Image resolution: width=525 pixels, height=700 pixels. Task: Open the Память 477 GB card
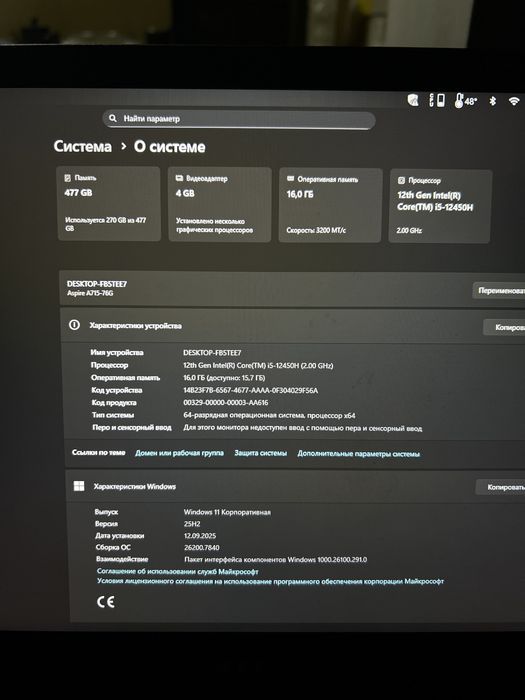tap(108, 204)
